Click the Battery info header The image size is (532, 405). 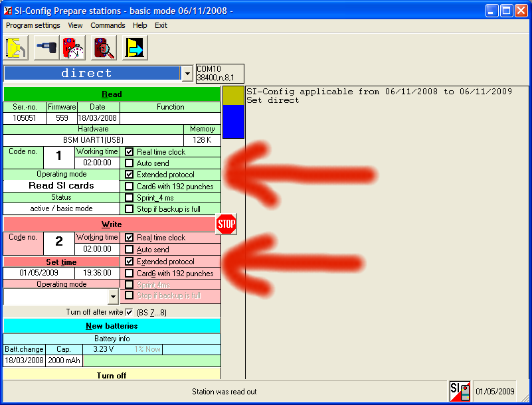(x=112, y=339)
